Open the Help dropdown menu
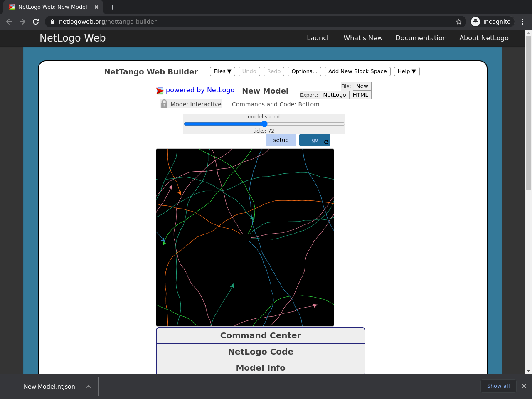532x399 pixels. [406, 71]
